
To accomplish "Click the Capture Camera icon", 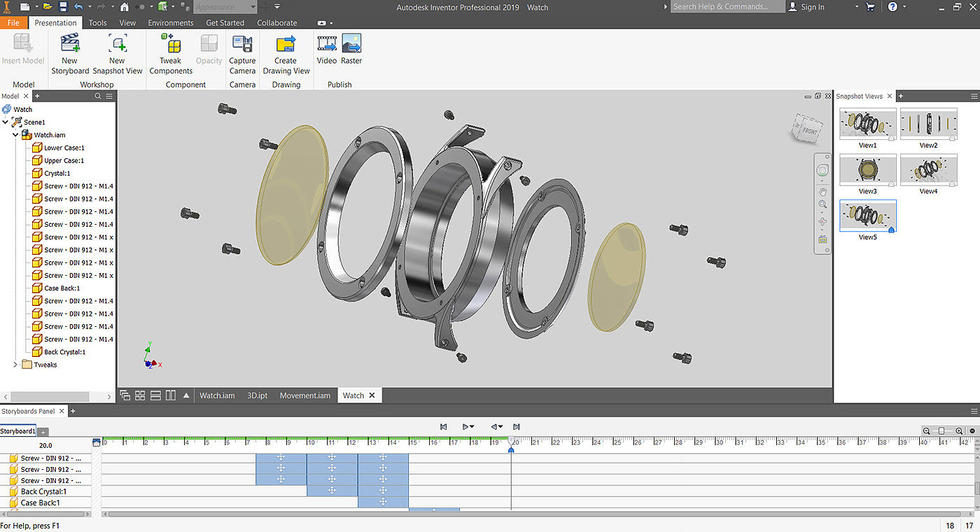I will point(242,45).
